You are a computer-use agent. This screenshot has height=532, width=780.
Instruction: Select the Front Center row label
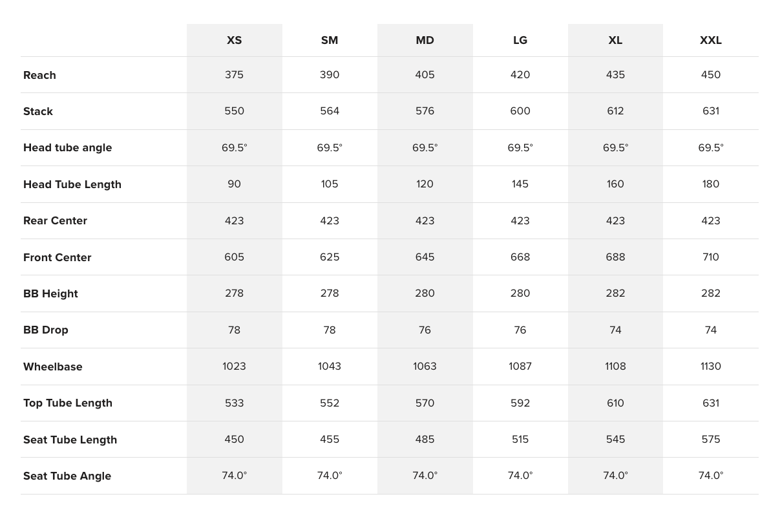(x=58, y=257)
